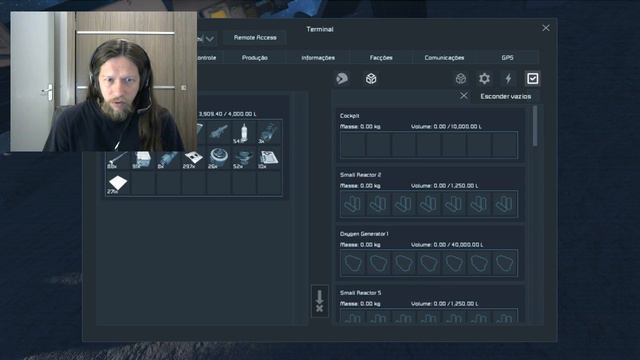Switch to the Facções tab

381,58
